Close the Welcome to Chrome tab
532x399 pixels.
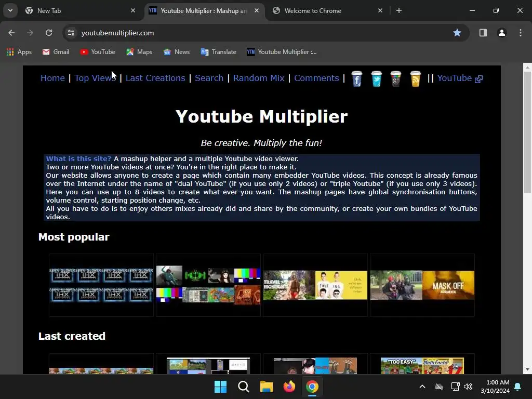pyautogui.click(x=380, y=10)
